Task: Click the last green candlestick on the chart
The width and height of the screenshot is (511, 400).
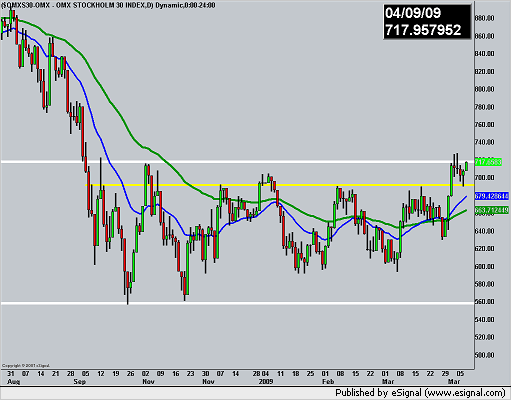Action: tap(466, 166)
